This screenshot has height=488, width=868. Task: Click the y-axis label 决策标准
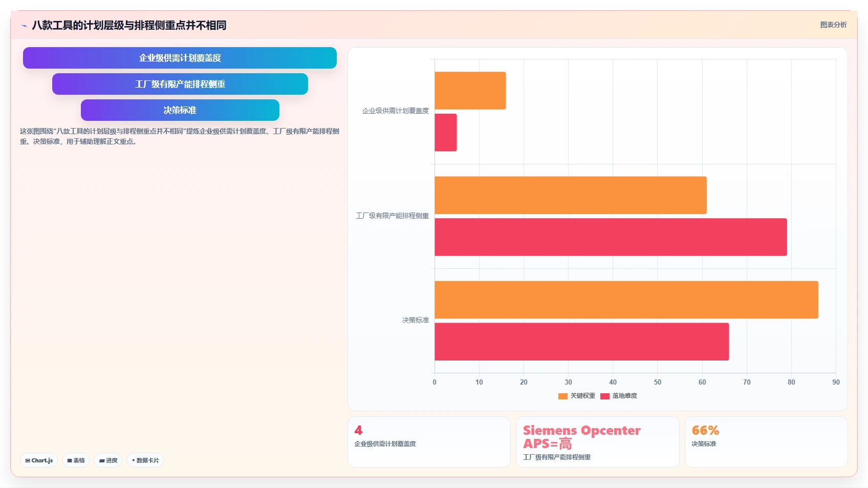(416, 320)
